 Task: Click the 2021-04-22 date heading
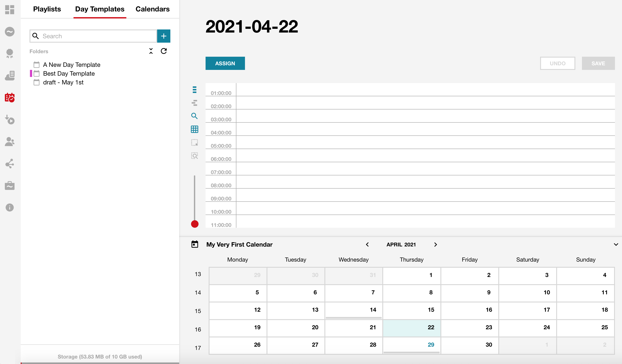tap(252, 27)
